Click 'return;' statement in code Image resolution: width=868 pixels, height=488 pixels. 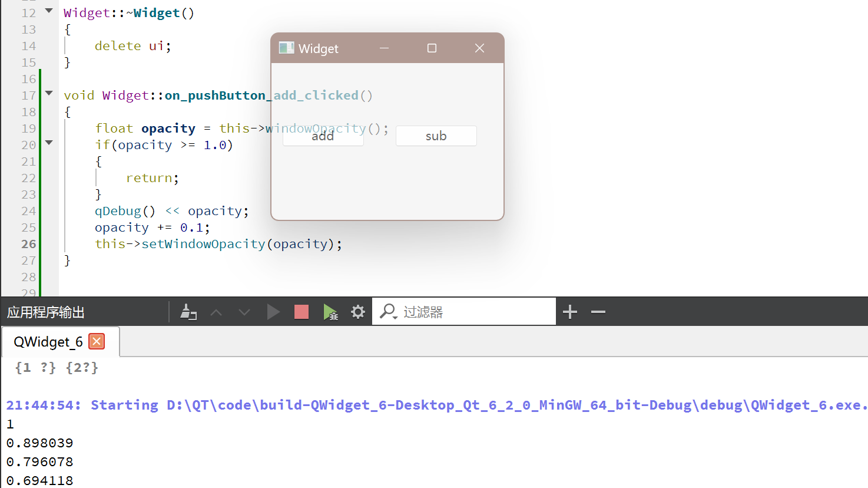click(x=153, y=178)
